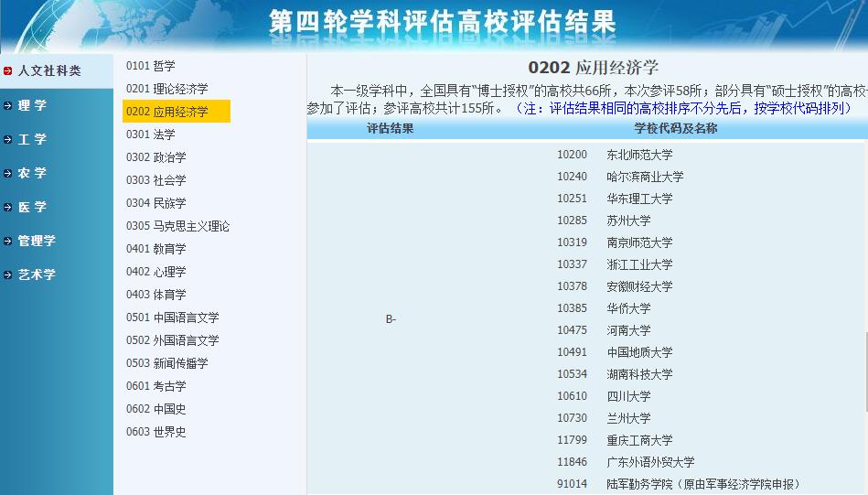868x495 pixels.
Task: Click the red arrow icon beside 人文社科类
Action: point(7,70)
